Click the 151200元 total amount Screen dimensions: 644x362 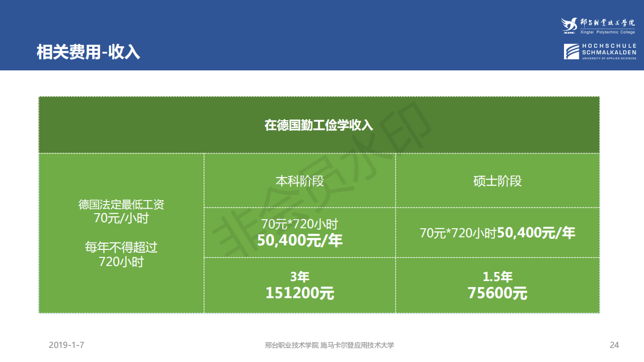(x=299, y=293)
